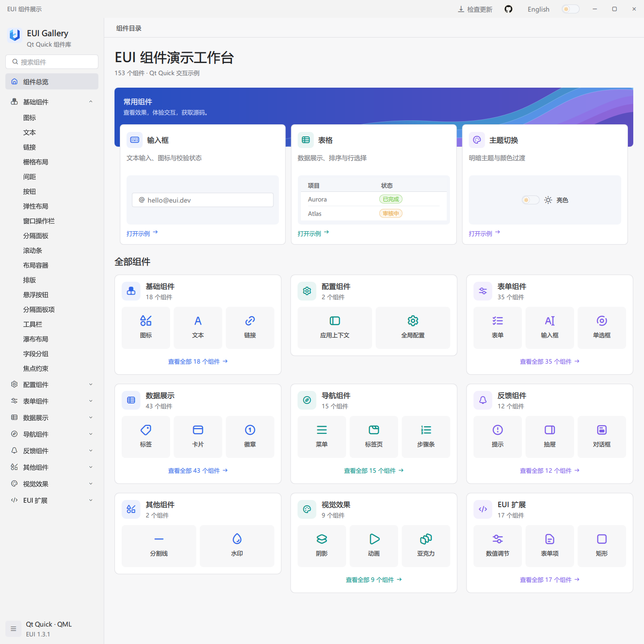The image size is (644, 644).
Task: Open the 应用上下文 tile
Action: pyautogui.click(x=335, y=328)
